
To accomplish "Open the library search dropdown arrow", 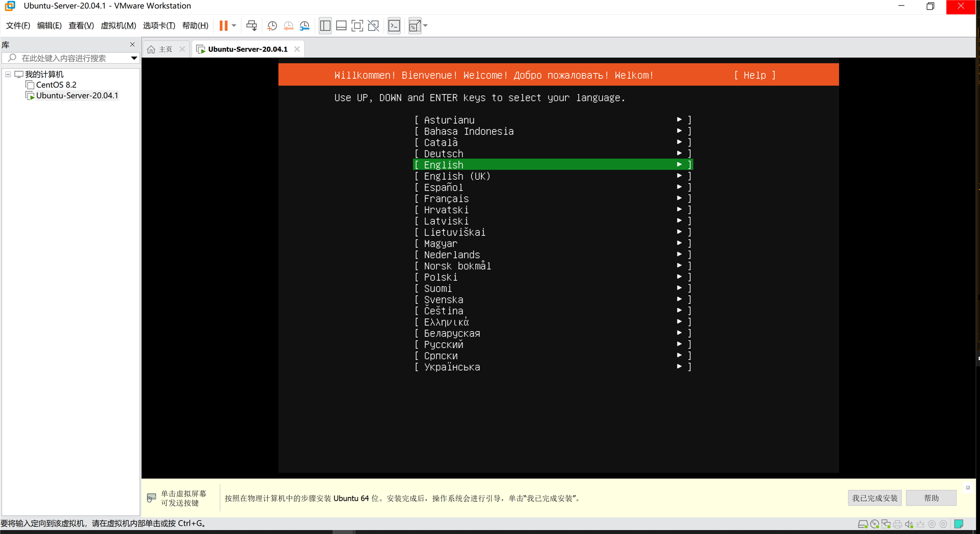I will (x=134, y=58).
